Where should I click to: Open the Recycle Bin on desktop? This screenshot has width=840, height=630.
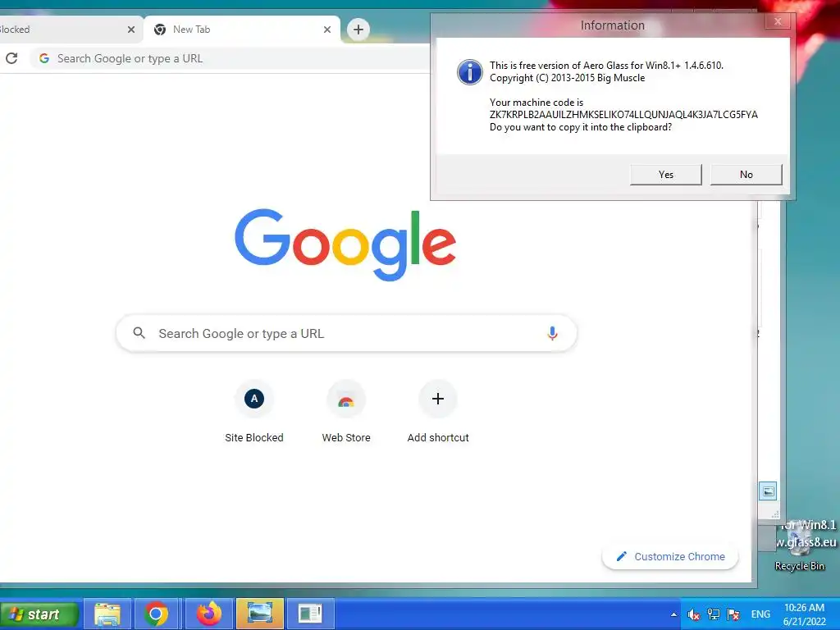click(x=799, y=546)
